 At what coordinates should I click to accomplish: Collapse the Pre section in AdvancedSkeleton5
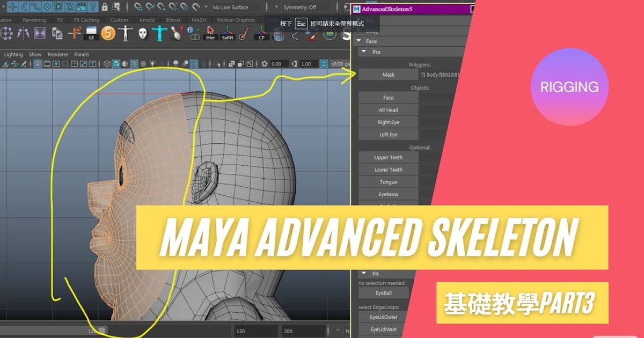tap(363, 52)
